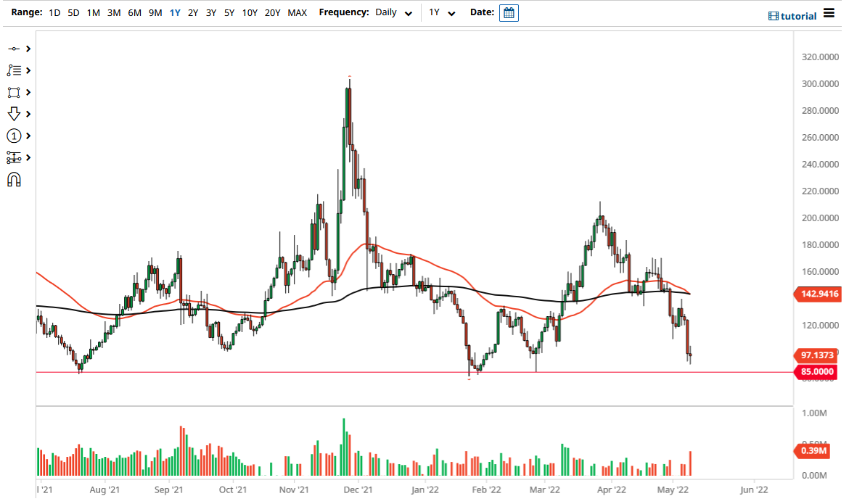Select the down arrow annotation tool

pyautogui.click(x=13, y=114)
